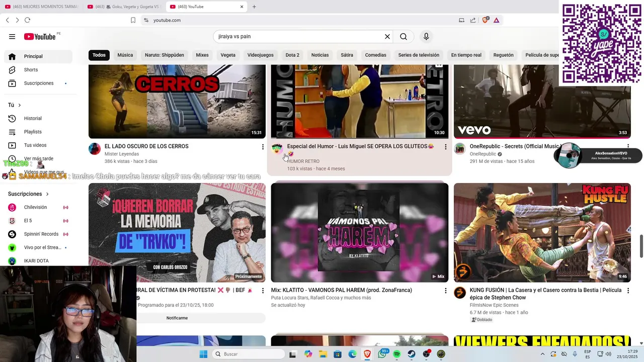Open options for the '| BEF' video

coord(263,291)
